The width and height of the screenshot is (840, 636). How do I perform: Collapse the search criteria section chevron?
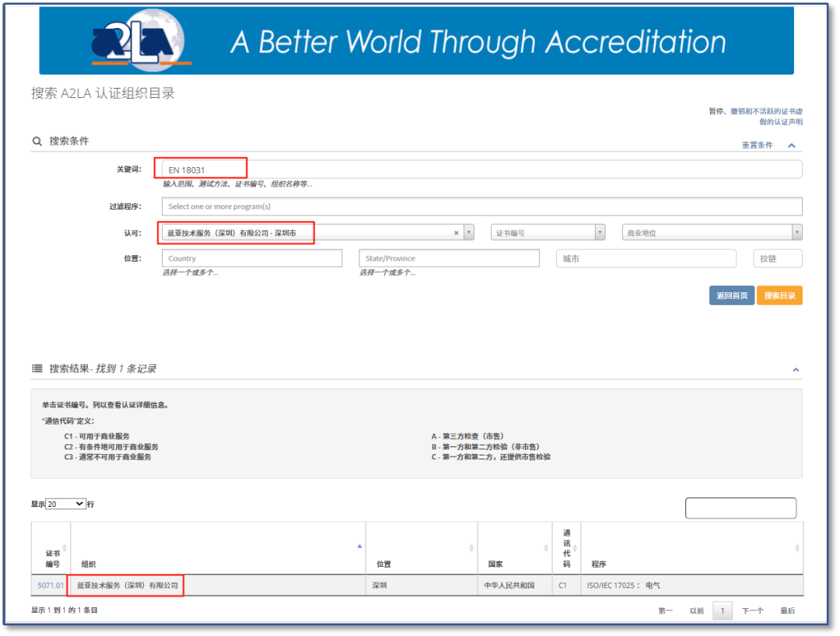point(792,145)
